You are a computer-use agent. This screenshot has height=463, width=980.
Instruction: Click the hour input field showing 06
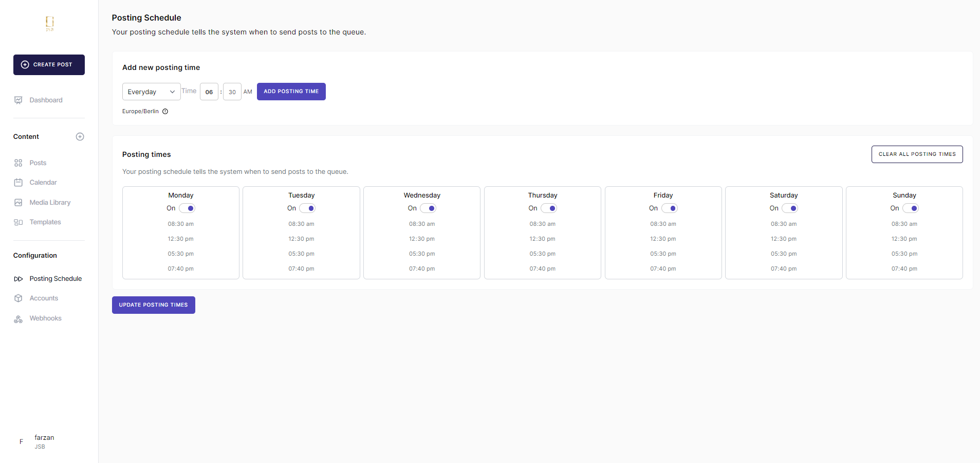(x=209, y=92)
